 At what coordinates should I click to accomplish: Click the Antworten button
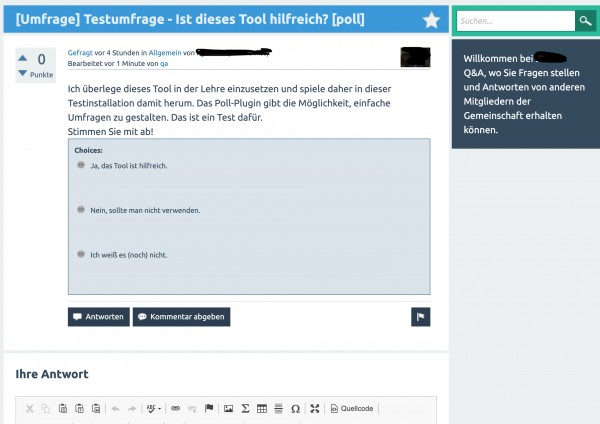pos(98,316)
